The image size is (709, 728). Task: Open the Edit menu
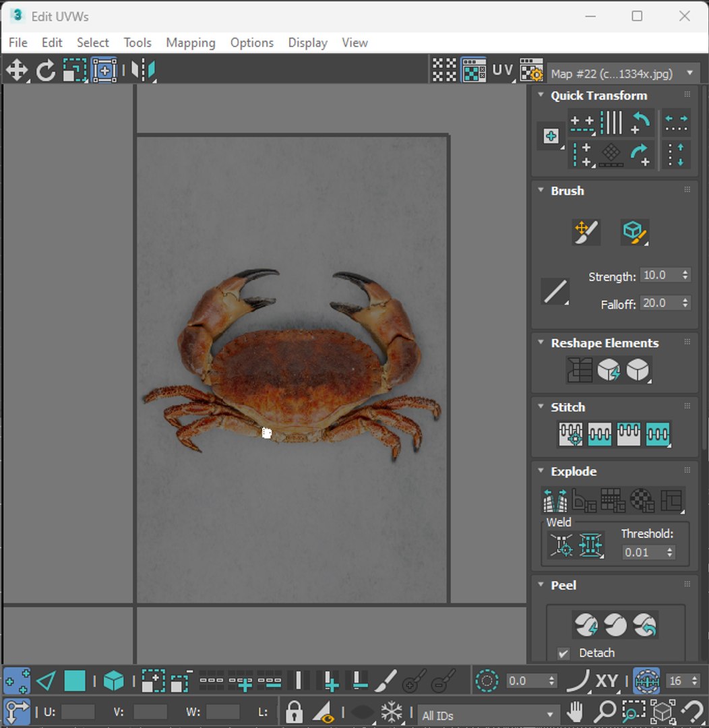click(52, 42)
